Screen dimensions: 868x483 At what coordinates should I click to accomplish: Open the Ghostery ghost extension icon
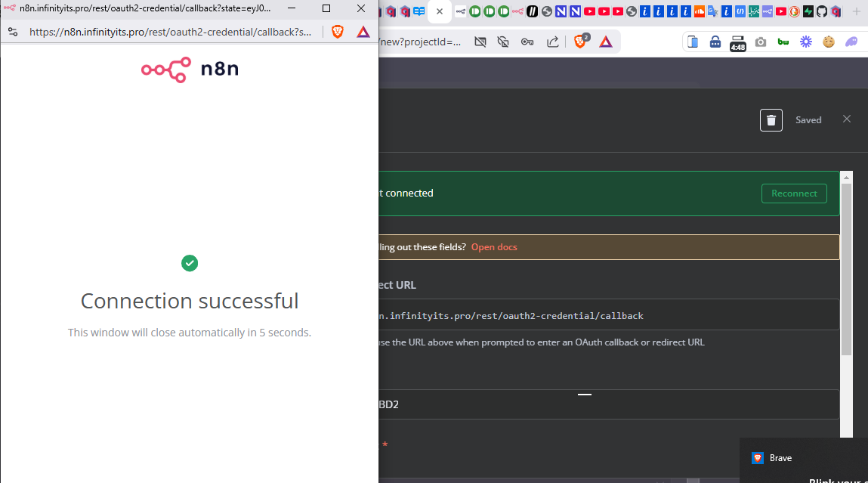coord(851,42)
